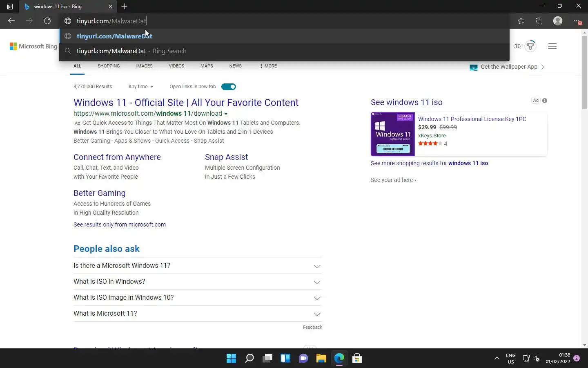Open the 'Any time' date filter dropdown
Viewport: 588px width, 368px height.
click(x=141, y=87)
